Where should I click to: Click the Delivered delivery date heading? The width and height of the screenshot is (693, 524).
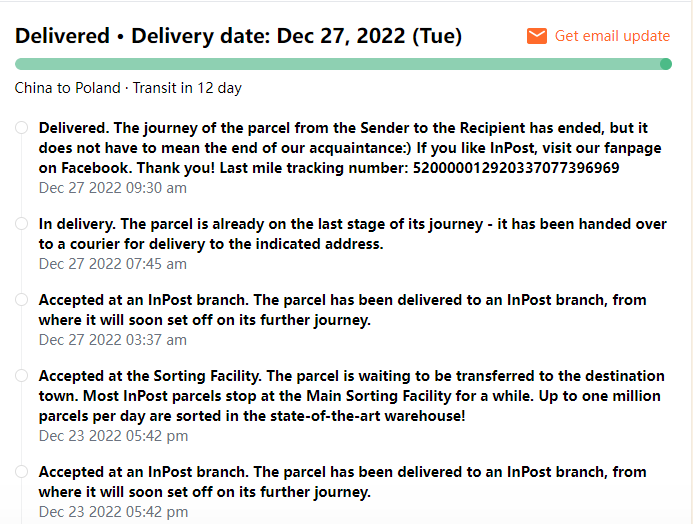point(238,37)
